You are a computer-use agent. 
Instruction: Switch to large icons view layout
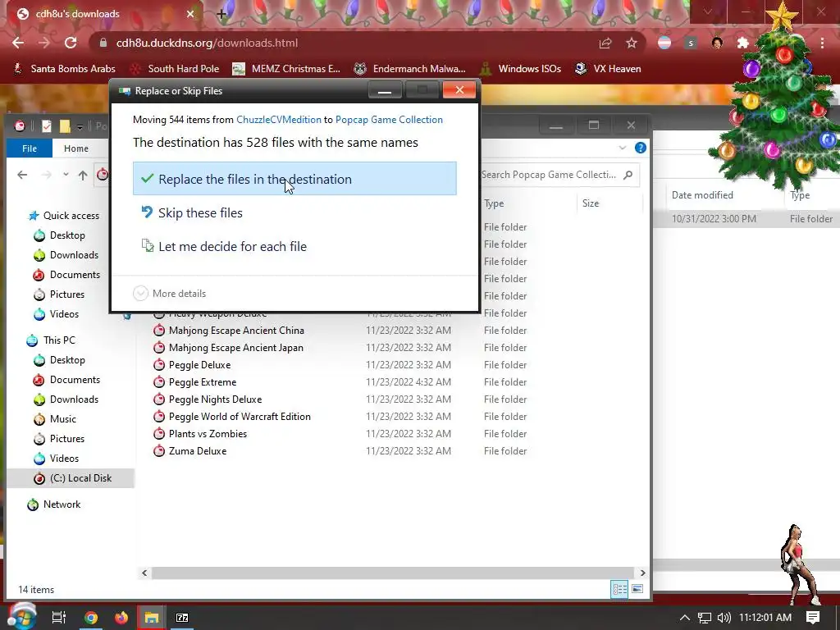(637, 589)
